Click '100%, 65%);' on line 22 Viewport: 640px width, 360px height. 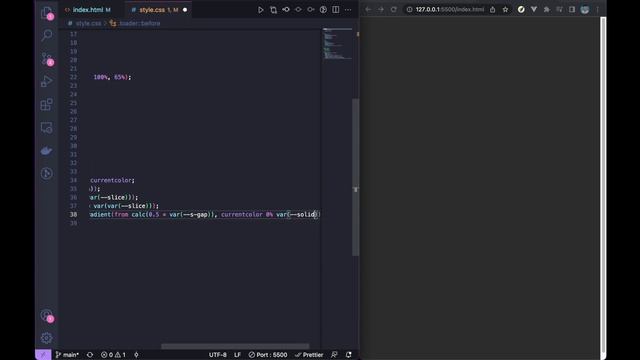tap(112, 77)
